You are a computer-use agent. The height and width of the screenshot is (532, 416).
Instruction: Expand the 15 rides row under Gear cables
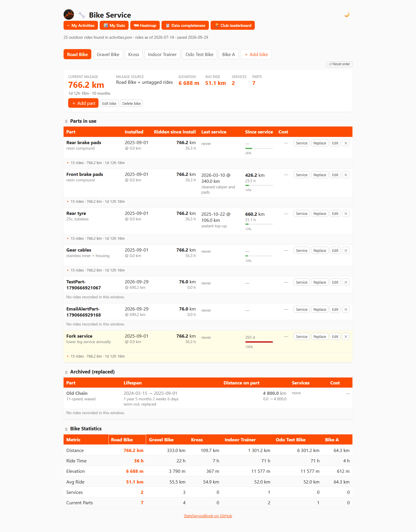pyautogui.click(x=96, y=270)
